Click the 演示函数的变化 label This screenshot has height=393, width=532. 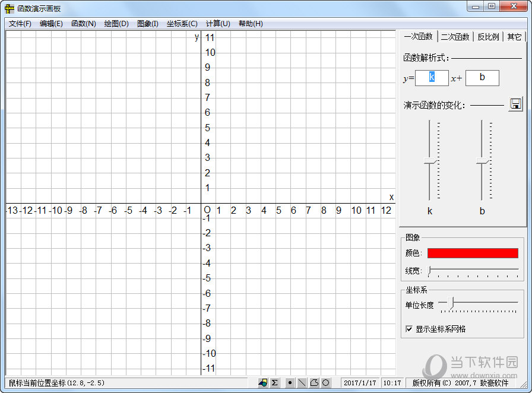click(x=434, y=105)
